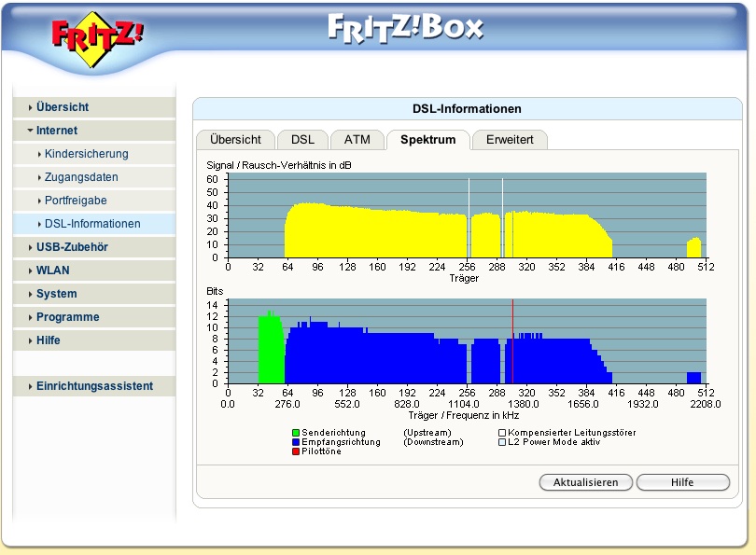The height and width of the screenshot is (555, 756).
Task: Open the Einrichtungsassistent entry
Action: (x=94, y=386)
